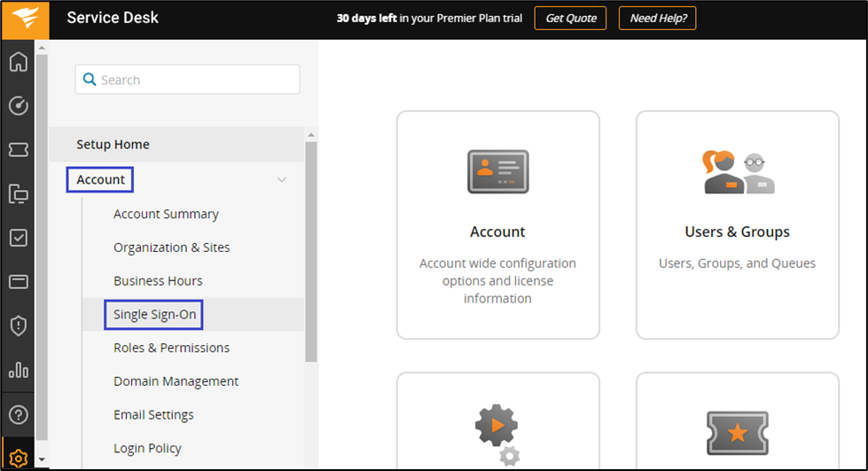
Task: Open the question mark help icon
Action: (18, 414)
